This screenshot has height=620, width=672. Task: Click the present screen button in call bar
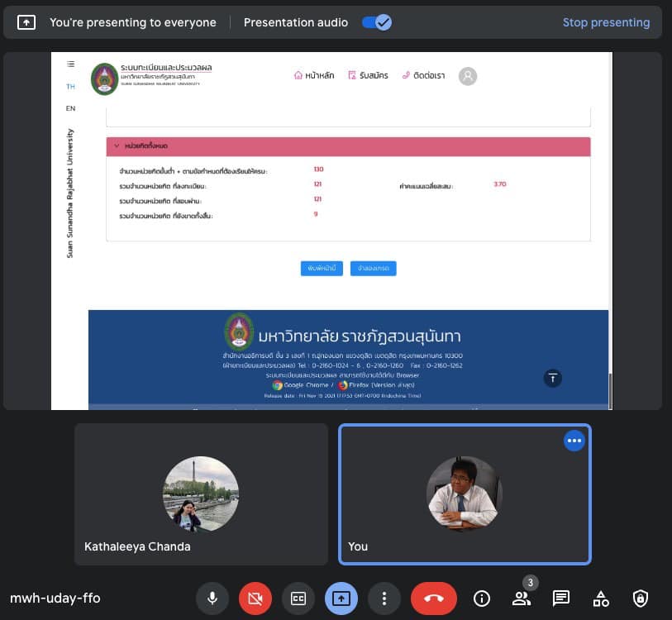pyautogui.click(x=341, y=598)
